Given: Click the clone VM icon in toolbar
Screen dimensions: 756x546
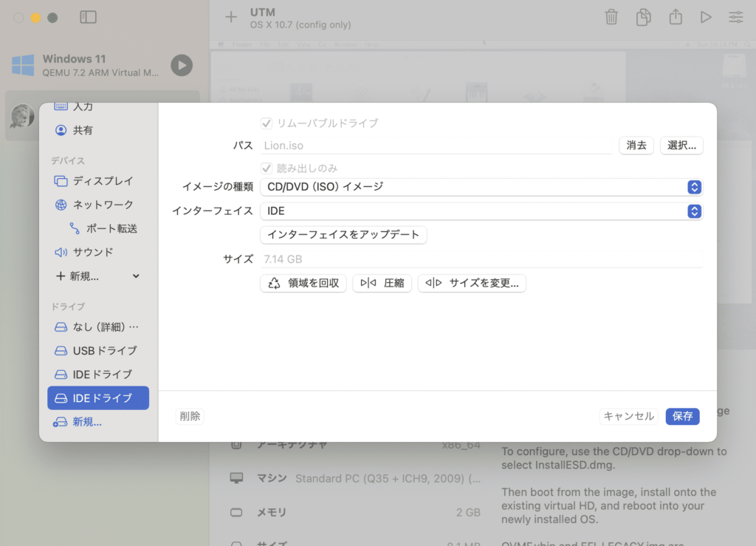Looking at the screenshot, I should coord(643,17).
